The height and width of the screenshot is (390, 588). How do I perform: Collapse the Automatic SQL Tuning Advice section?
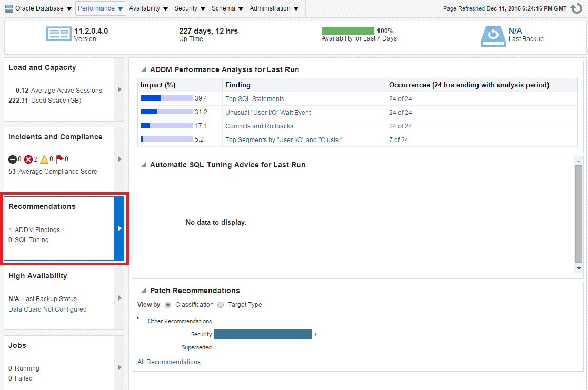coord(143,165)
